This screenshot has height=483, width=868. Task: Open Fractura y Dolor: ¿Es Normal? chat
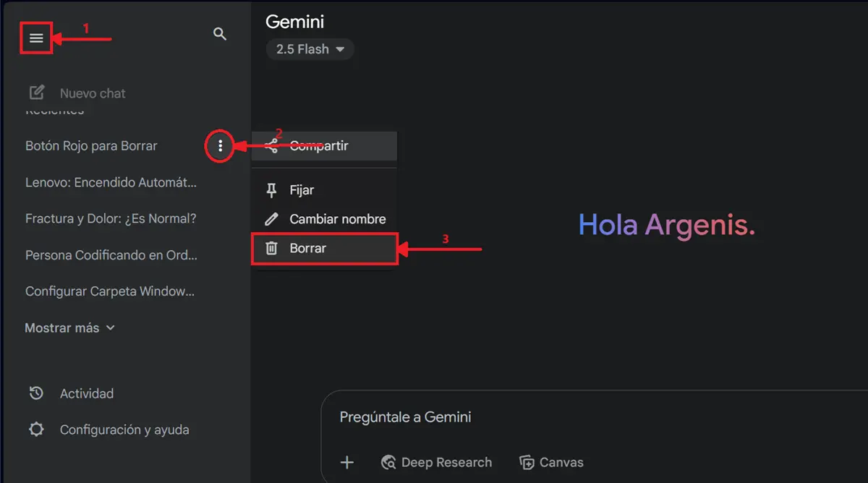click(x=111, y=218)
